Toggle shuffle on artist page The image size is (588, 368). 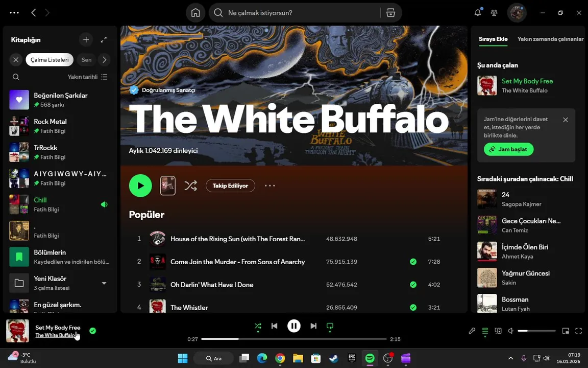coord(190,186)
